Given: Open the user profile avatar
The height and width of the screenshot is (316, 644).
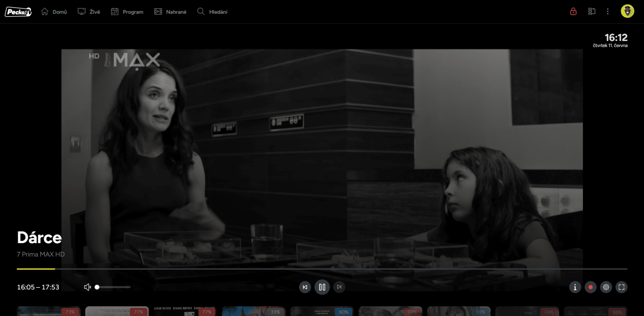Looking at the screenshot, I should point(627,11).
